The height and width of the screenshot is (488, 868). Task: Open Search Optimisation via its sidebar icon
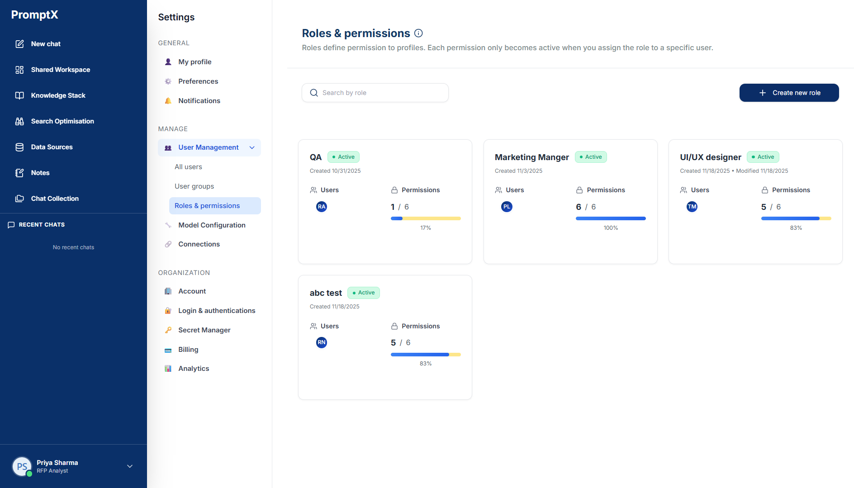pos(19,121)
